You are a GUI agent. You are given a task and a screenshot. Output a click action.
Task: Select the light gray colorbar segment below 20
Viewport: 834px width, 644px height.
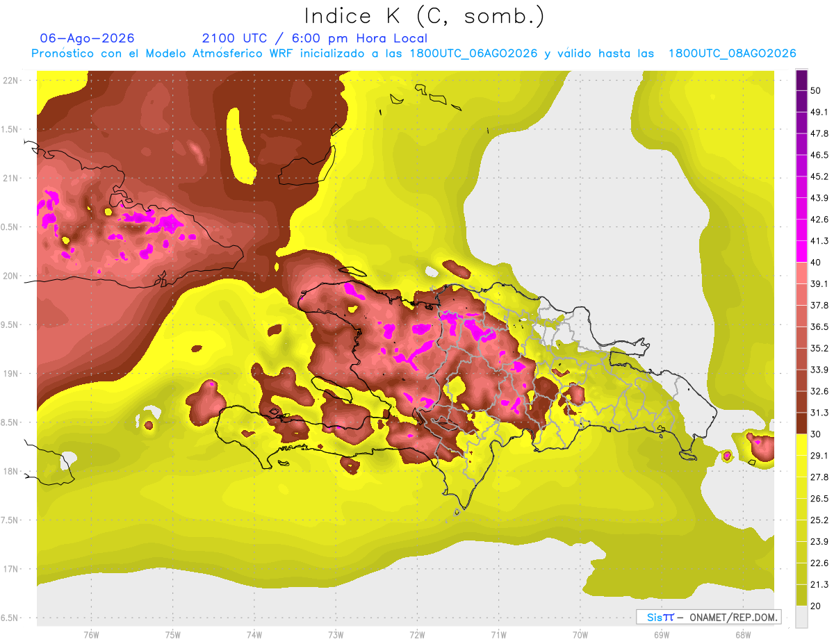point(802,616)
